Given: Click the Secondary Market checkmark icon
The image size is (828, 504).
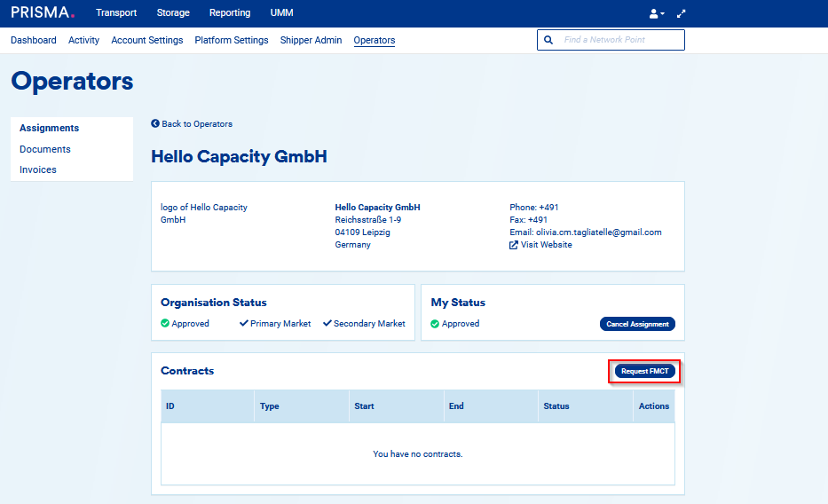Looking at the screenshot, I should coord(327,323).
